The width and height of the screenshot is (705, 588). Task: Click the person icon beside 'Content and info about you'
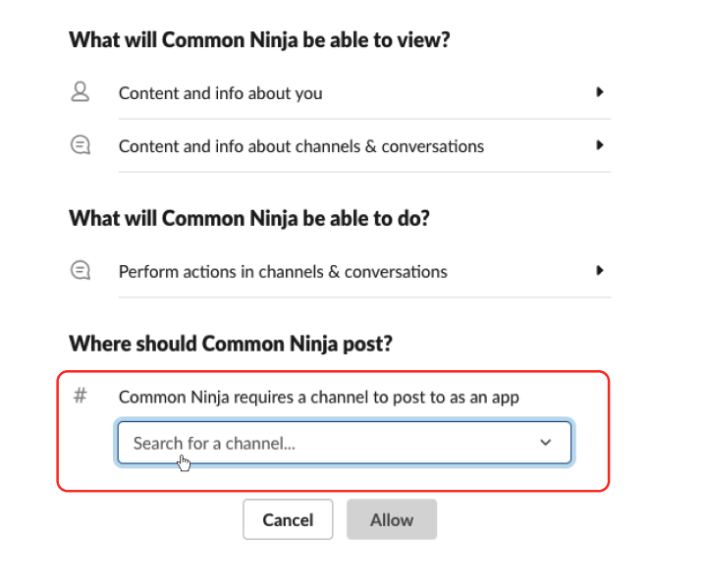click(81, 91)
